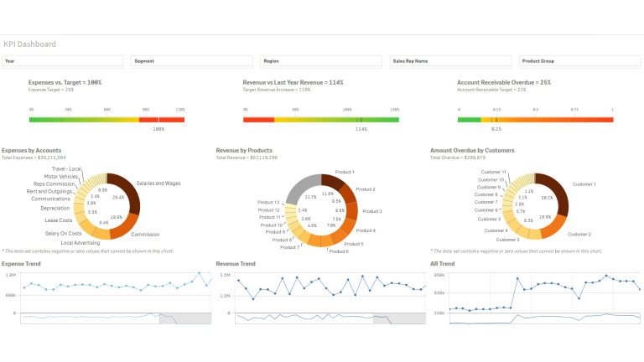This screenshot has height=362, width=644.
Task: Click the KPI Dashboard sheet title
Action: click(30, 44)
